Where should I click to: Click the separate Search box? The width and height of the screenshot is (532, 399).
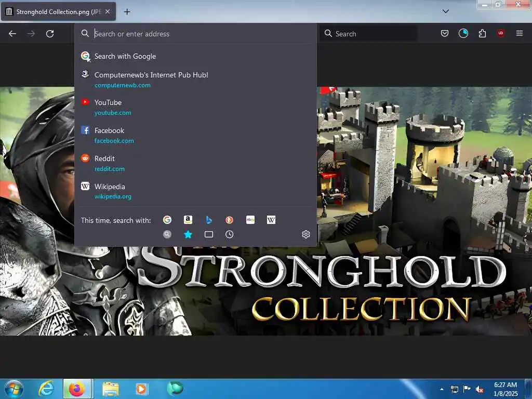(368, 34)
